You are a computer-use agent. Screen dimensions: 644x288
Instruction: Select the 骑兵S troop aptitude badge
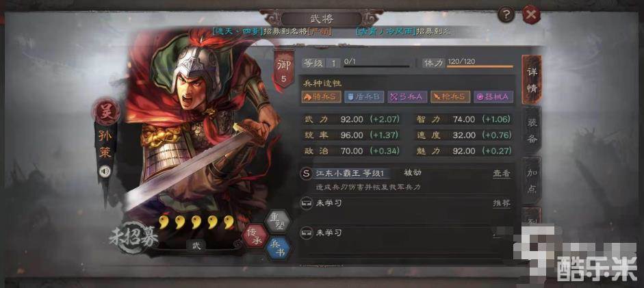tap(321, 97)
